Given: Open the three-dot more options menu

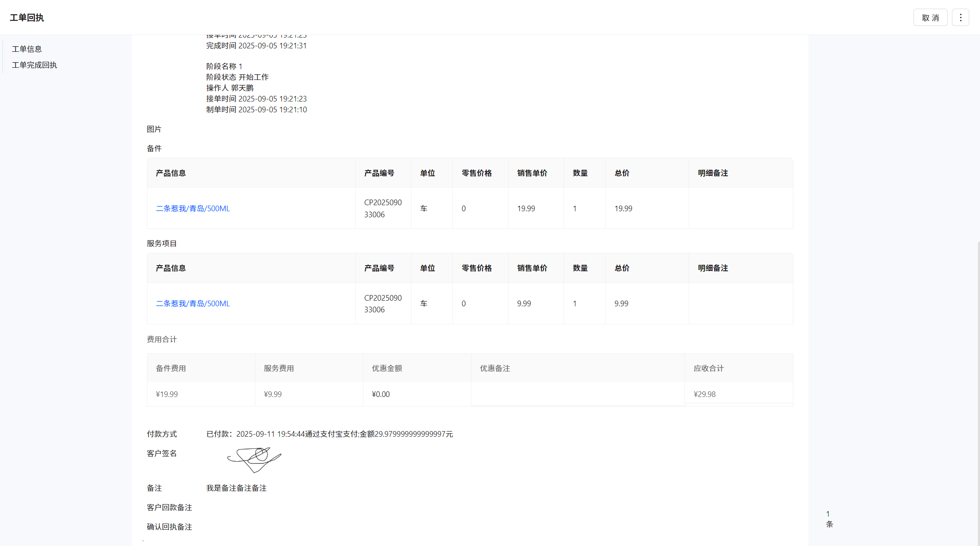Looking at the screenshot, I should point(960,18).
